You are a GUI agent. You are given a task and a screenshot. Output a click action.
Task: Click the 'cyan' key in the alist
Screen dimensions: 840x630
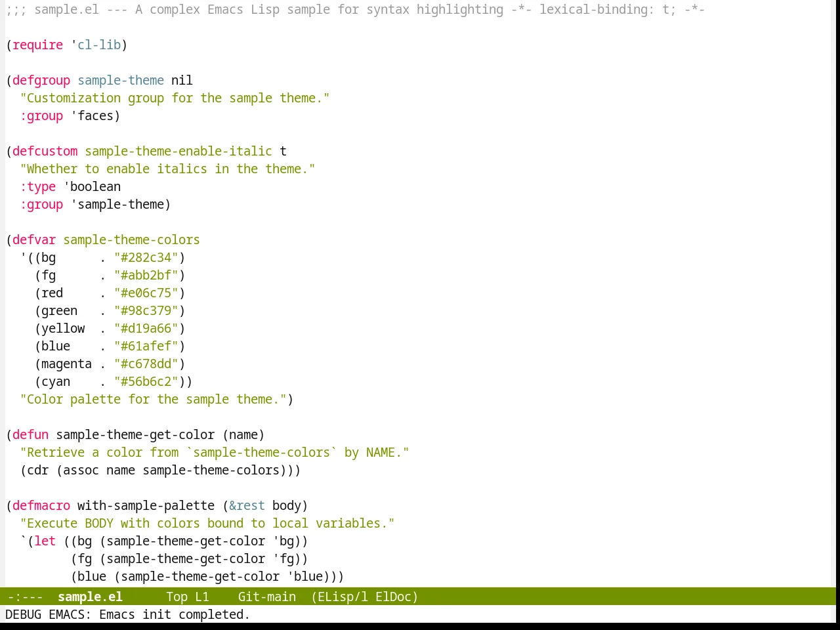(x=56, y=381)
